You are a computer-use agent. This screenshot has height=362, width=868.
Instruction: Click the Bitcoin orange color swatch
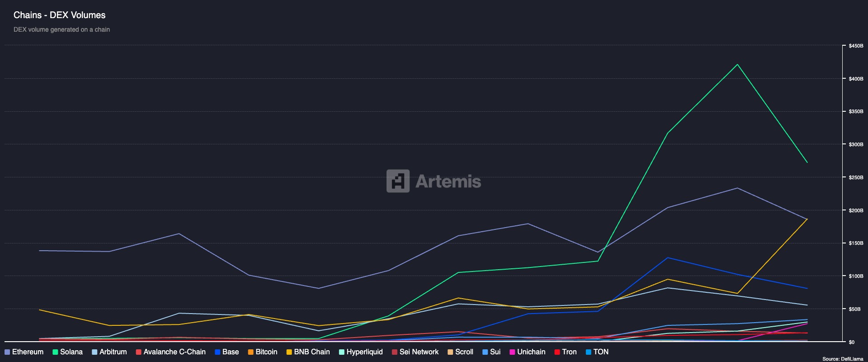point(250,352)
